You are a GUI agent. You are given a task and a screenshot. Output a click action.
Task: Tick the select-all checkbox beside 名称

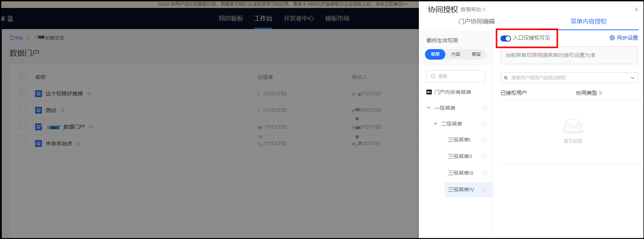23,76
